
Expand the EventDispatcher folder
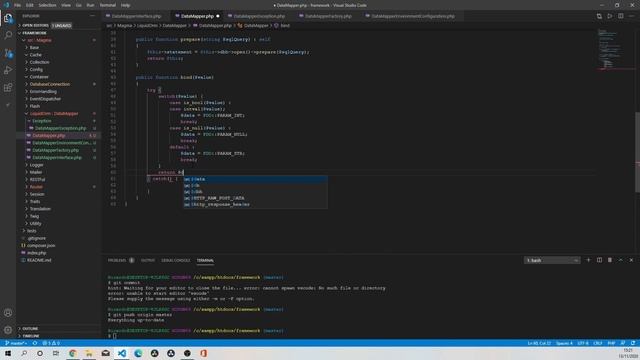(45, 99)
